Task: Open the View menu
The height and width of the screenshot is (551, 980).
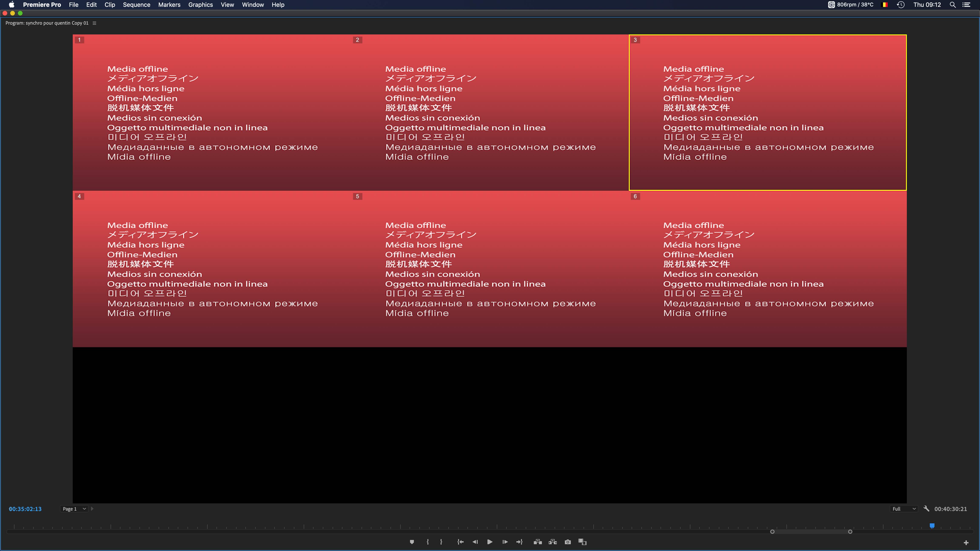Action: coord(228,4)
